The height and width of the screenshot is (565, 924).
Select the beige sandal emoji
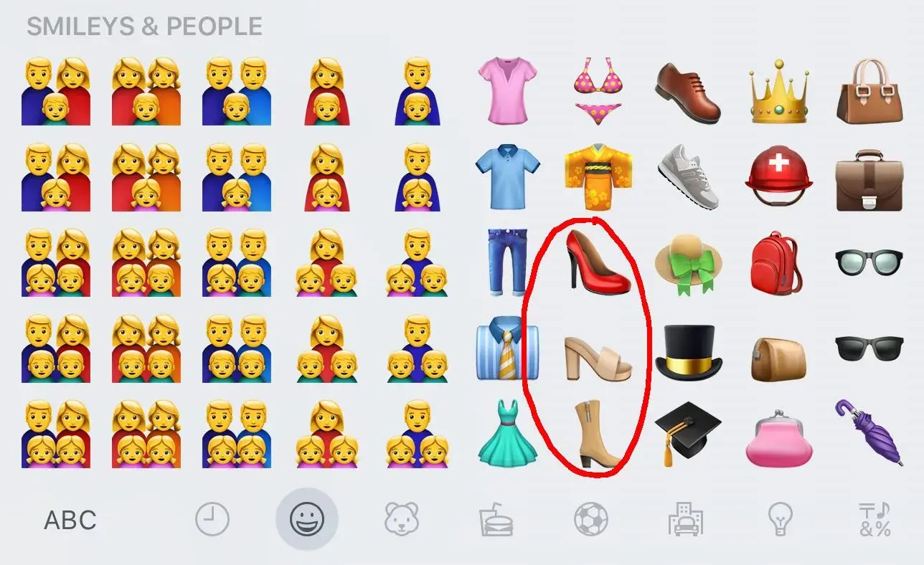click(x=598, y=356)
